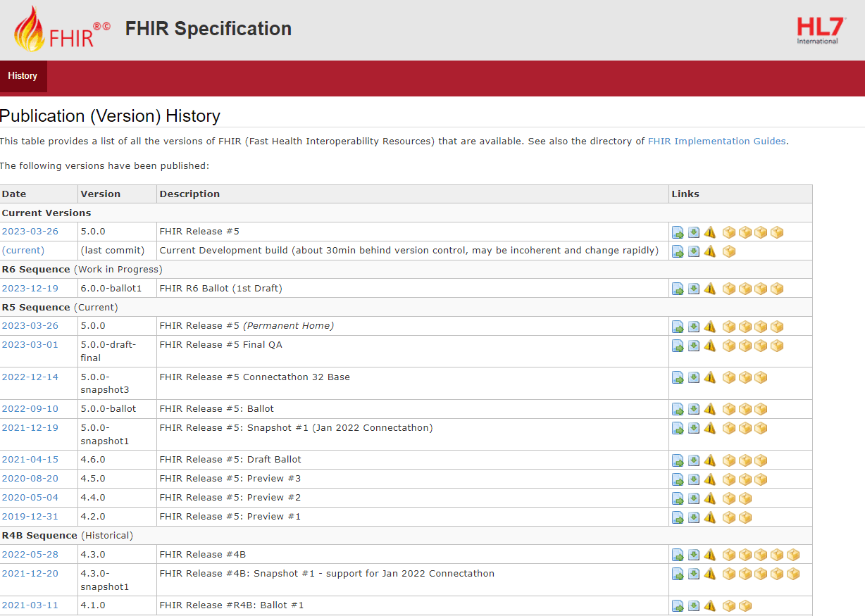The width and height of the screenshot is (865, 616).
Task: Select the warning icon for version 4.6.0
Action: coord(709,460)
